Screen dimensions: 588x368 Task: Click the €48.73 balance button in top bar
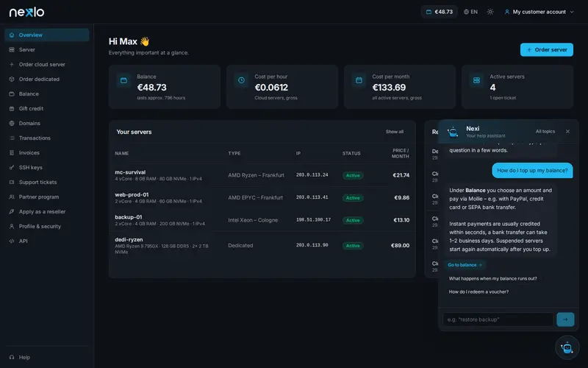[439, 12]
